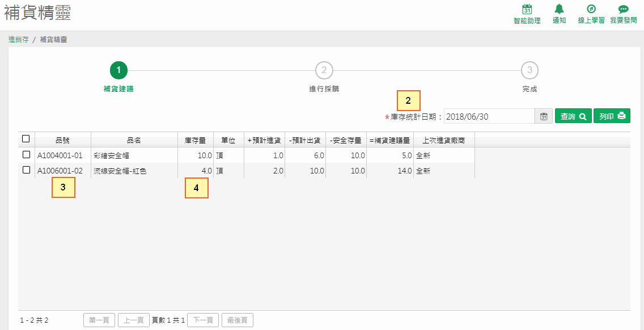The width and height of the screenshot is (644, 330).
Task: Click the 上次進貨廠商 column header
Action: 444,139
